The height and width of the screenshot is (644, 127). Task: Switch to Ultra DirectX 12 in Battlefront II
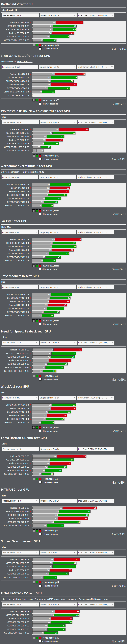25,61
